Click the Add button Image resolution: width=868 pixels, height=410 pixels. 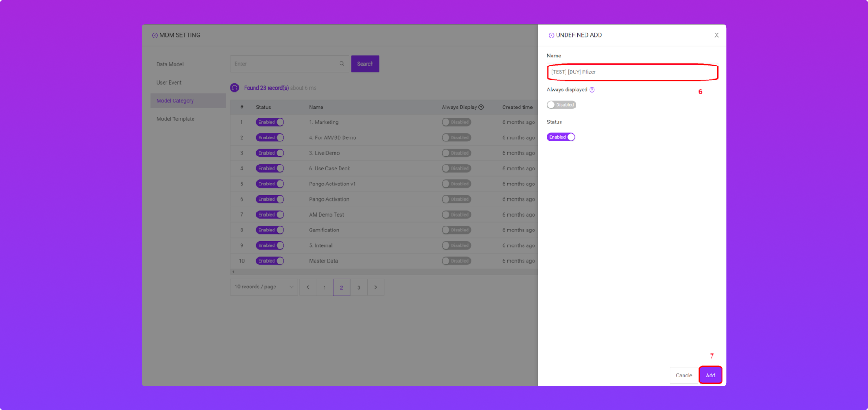[x=710, y=375]
